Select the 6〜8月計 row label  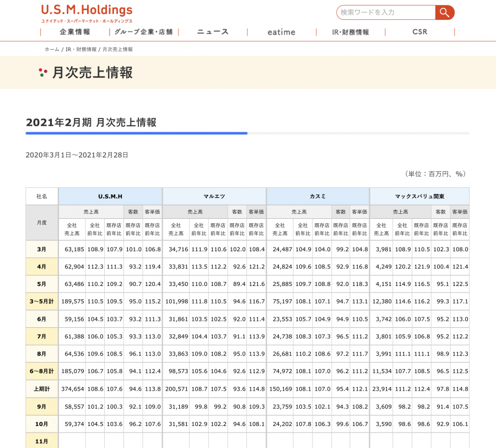(x=42, y=371)
